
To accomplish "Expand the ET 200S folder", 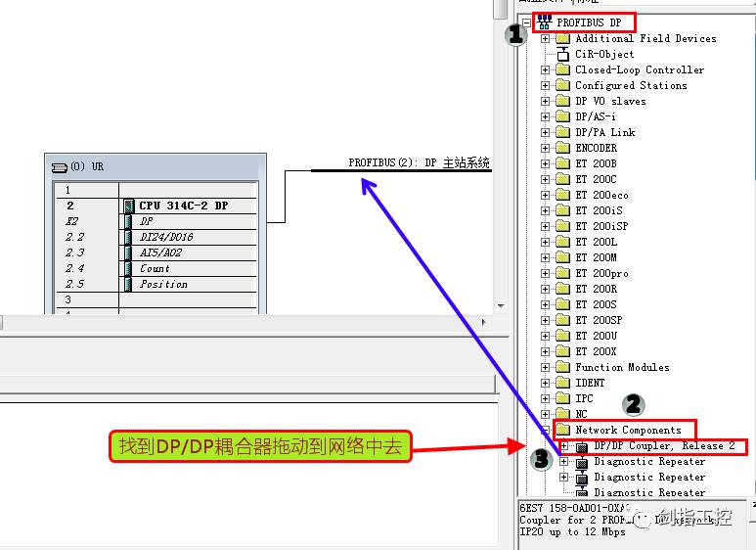I will pos(546,304).
